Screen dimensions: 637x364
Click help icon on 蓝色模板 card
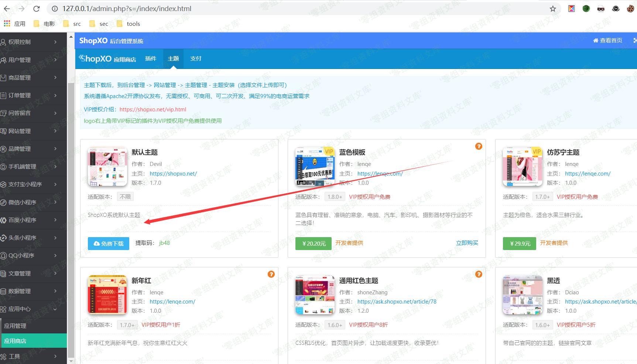click(479, 146)
